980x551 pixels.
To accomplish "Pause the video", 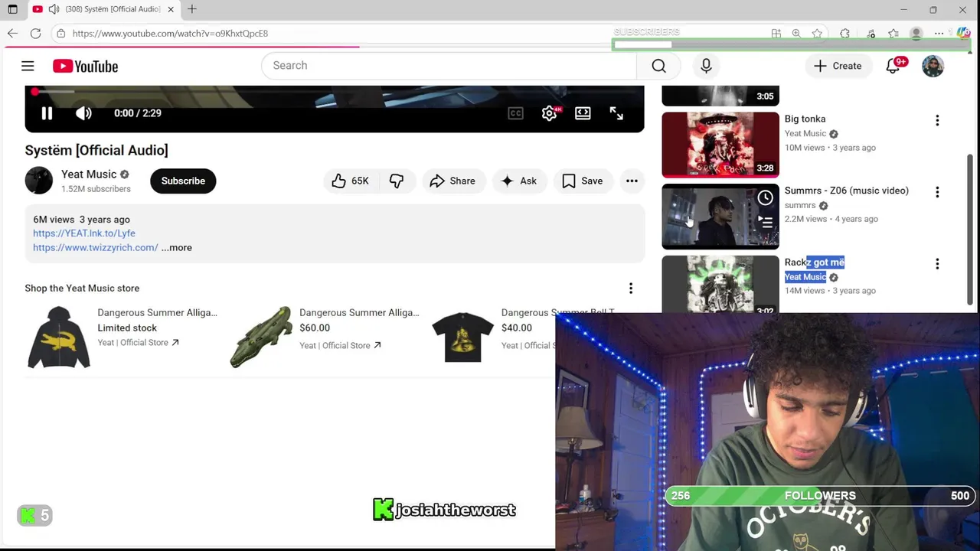I will click(x=47, y=113).
